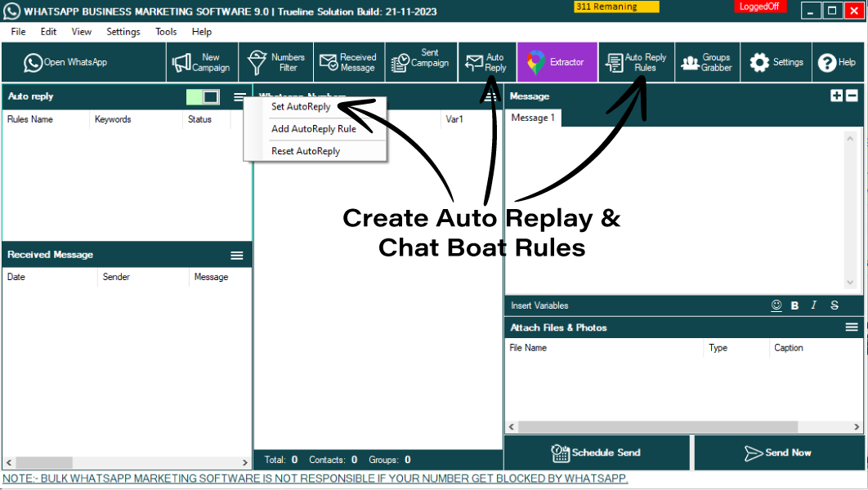Open the Received Message panel menu

237,255
